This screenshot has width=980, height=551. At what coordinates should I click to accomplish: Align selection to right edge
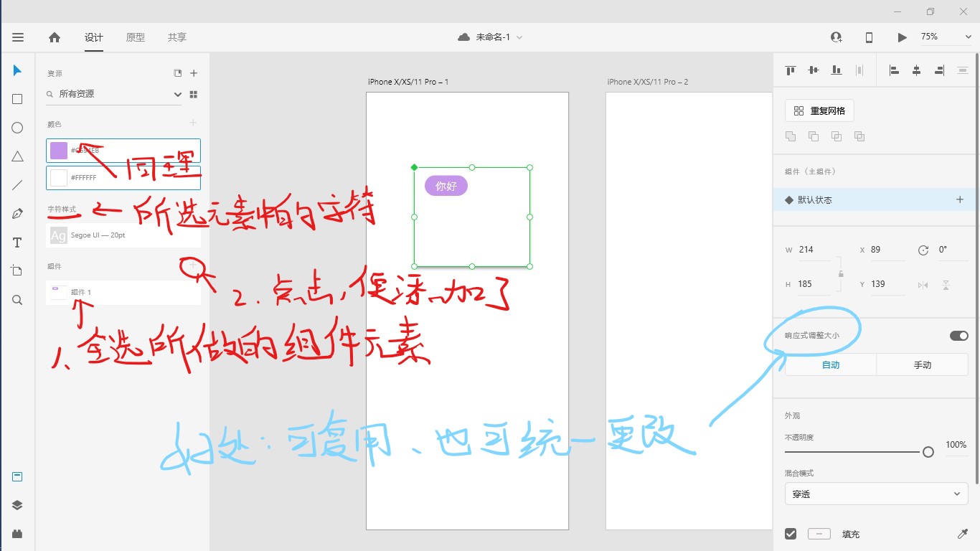[x=939, y=70]
